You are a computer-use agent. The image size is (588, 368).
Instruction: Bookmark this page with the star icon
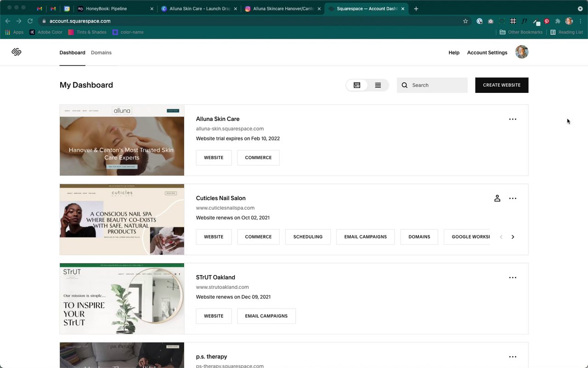465,21
